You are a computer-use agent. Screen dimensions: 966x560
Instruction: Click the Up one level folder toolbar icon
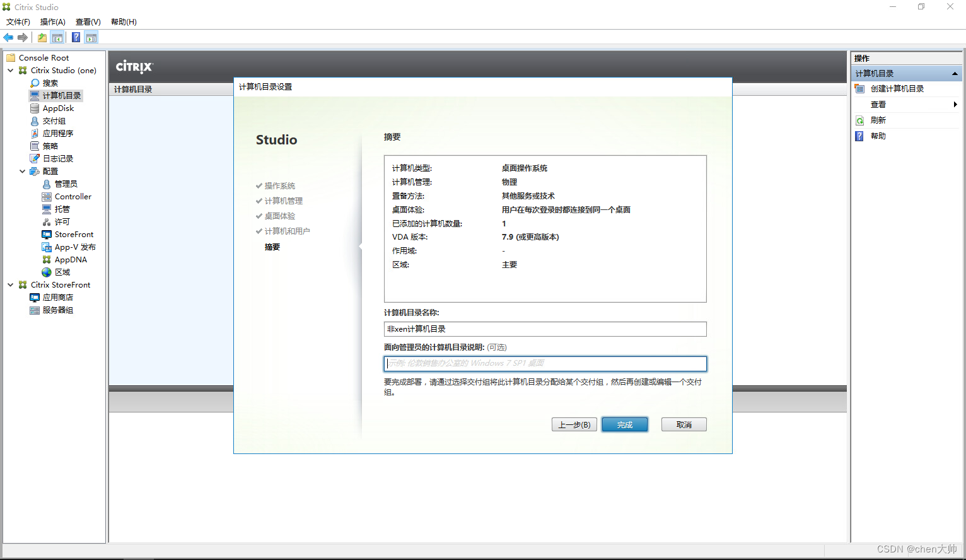click(42, 38)
